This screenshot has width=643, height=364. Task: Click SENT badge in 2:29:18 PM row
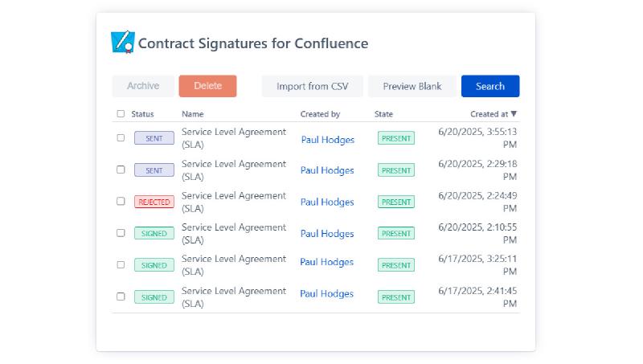[x=154, y=170]
